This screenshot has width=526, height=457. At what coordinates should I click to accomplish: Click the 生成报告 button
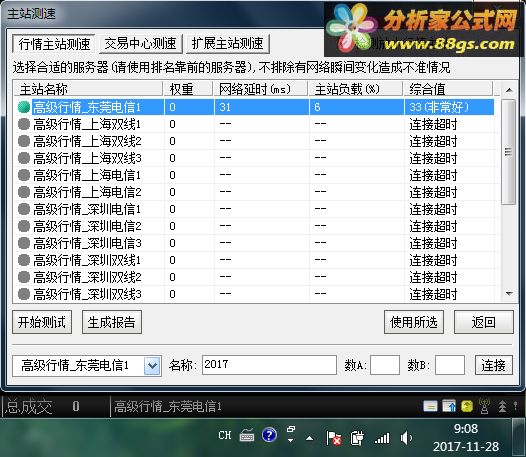112,322
